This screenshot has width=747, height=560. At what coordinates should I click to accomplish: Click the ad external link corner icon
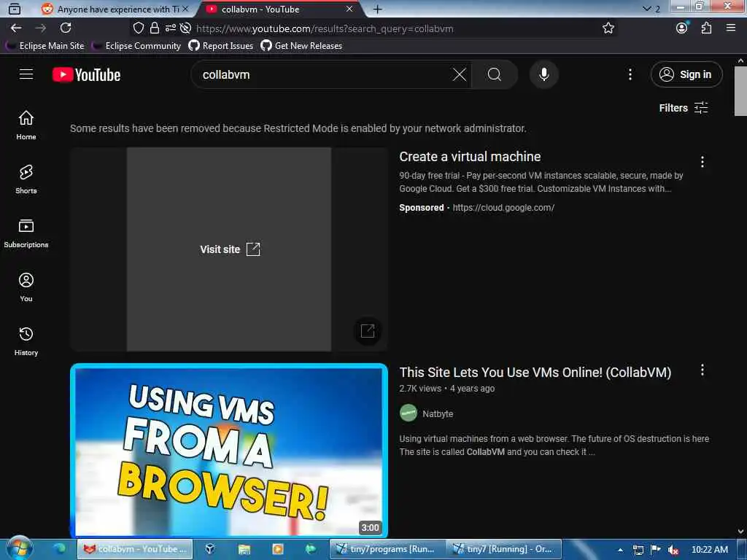[x=368, y=330]
